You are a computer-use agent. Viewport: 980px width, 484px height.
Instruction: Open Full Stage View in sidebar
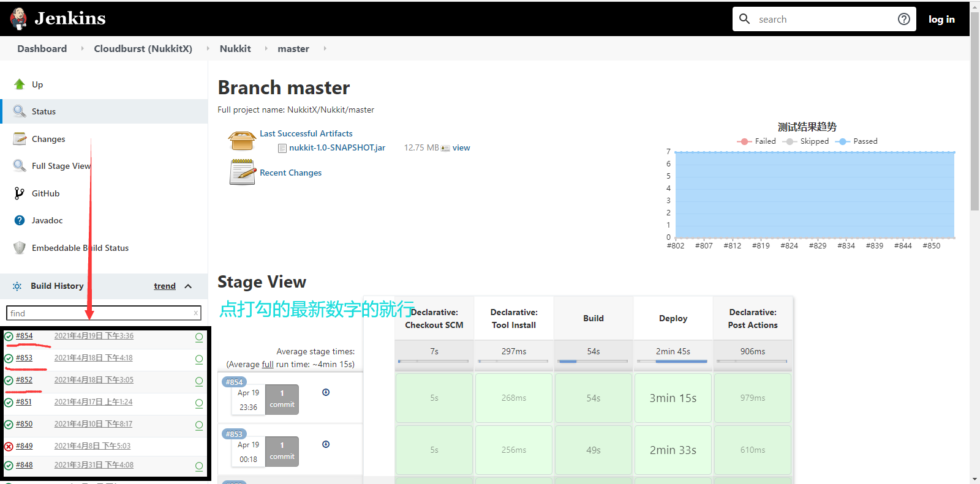coord(61,166)
